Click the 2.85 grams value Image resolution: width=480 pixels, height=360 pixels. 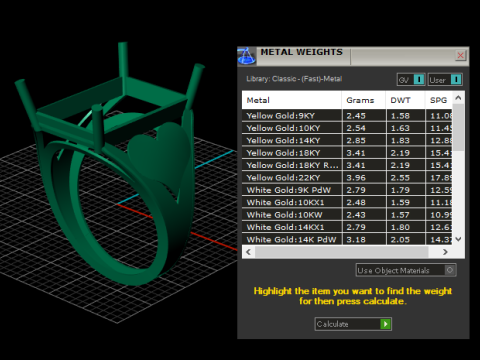click(356, 140)
